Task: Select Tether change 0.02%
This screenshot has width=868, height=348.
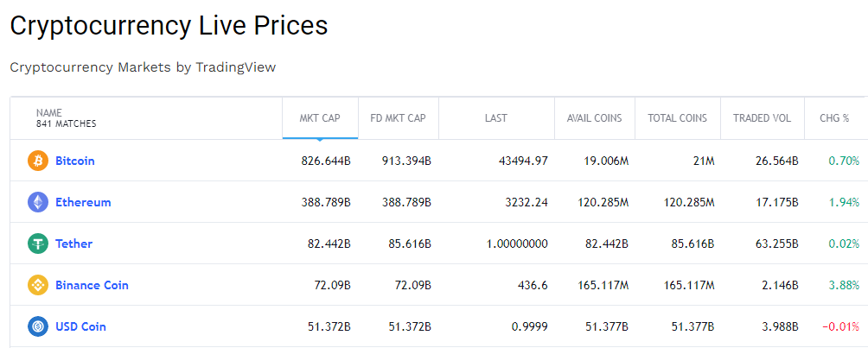Action: [844, 244]
